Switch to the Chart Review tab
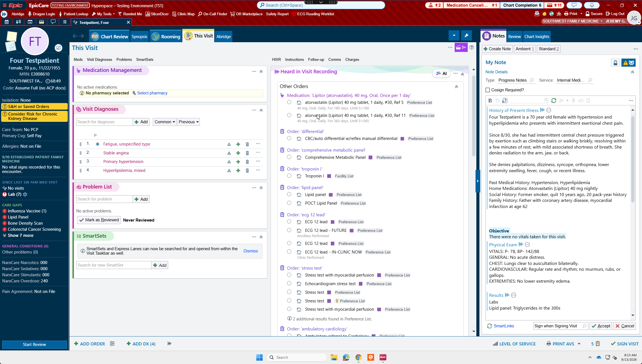 [110, 36]
